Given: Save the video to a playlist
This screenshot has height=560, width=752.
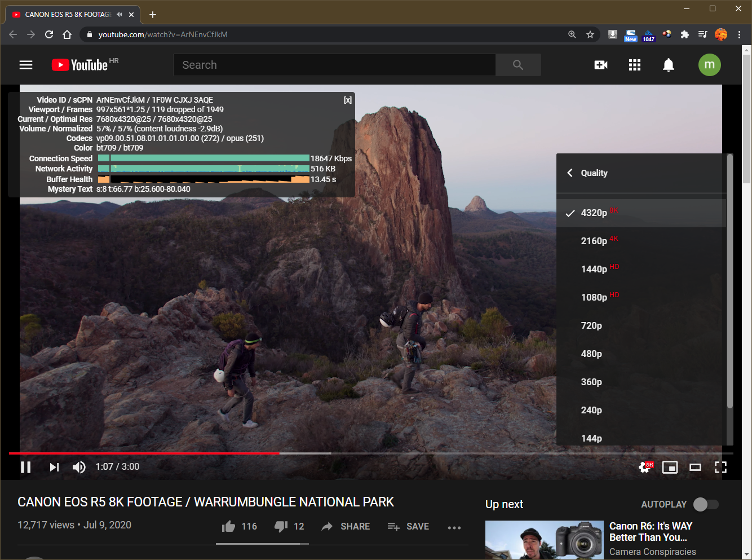Looking at the screenshot, I should coord(409,526).
